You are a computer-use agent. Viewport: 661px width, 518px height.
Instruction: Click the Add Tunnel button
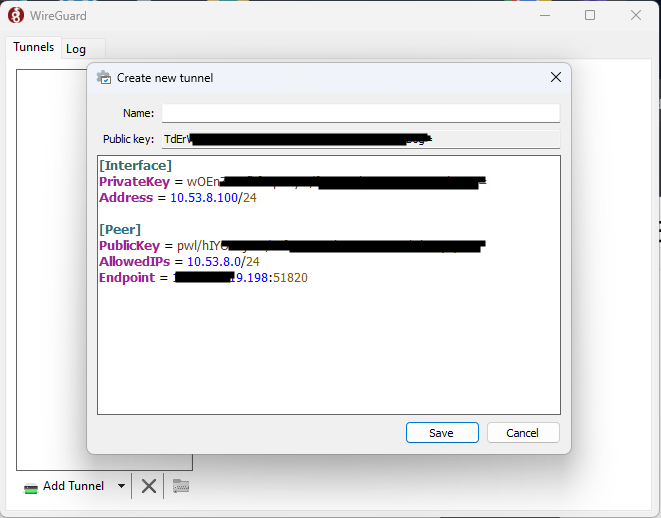pos(64,486)
